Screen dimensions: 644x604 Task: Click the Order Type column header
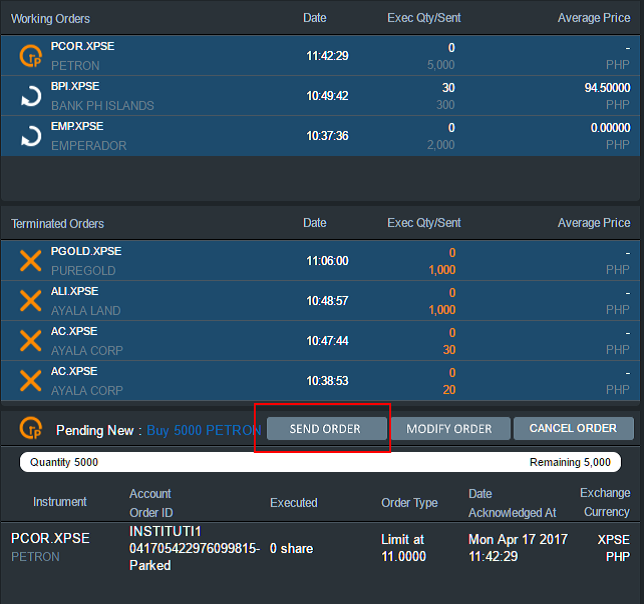[x=409, y=503]
